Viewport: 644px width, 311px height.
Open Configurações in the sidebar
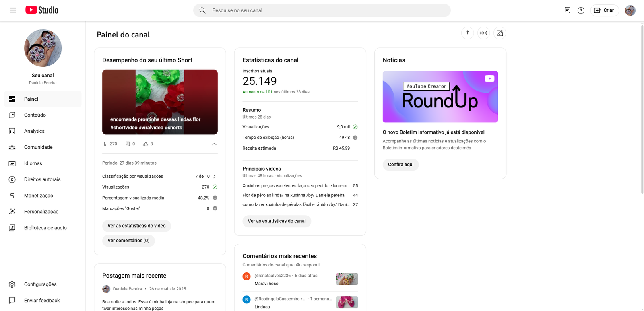point(43,284)
